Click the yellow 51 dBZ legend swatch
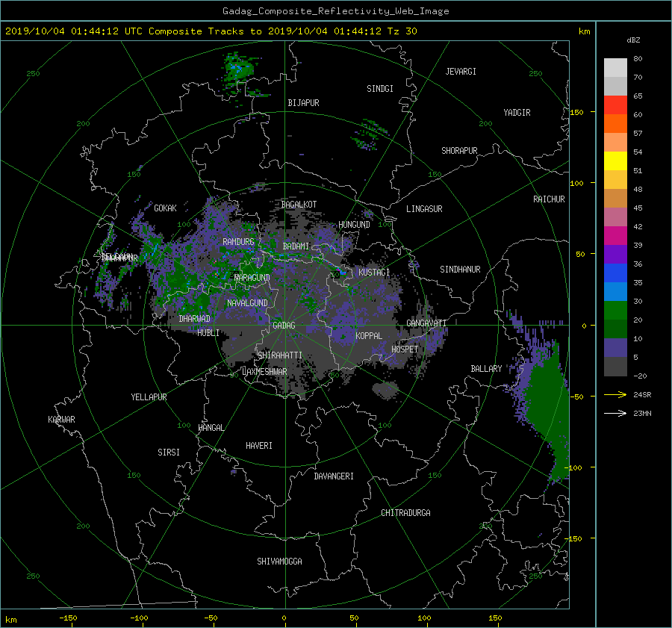 (615, 161)
